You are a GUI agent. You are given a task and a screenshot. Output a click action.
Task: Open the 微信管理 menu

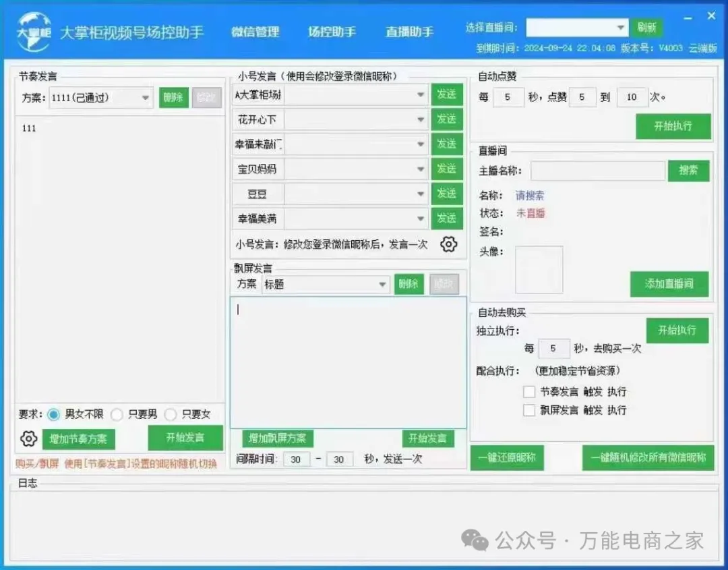[x=255, y=32]
